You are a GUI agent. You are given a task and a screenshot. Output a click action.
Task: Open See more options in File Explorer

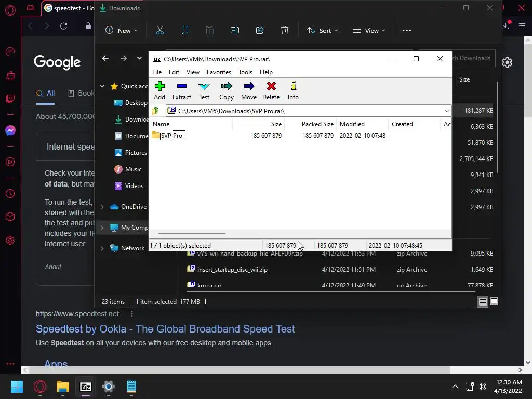click(x=406, y=30)
